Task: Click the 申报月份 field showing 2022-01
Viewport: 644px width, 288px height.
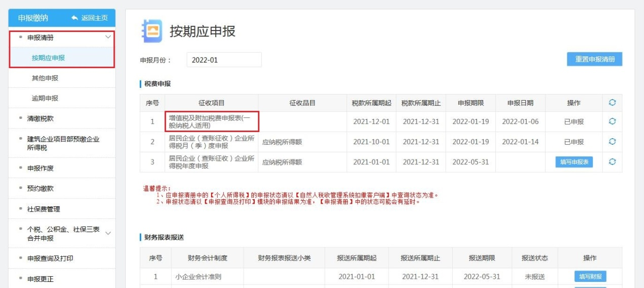Action: (224, 60)
